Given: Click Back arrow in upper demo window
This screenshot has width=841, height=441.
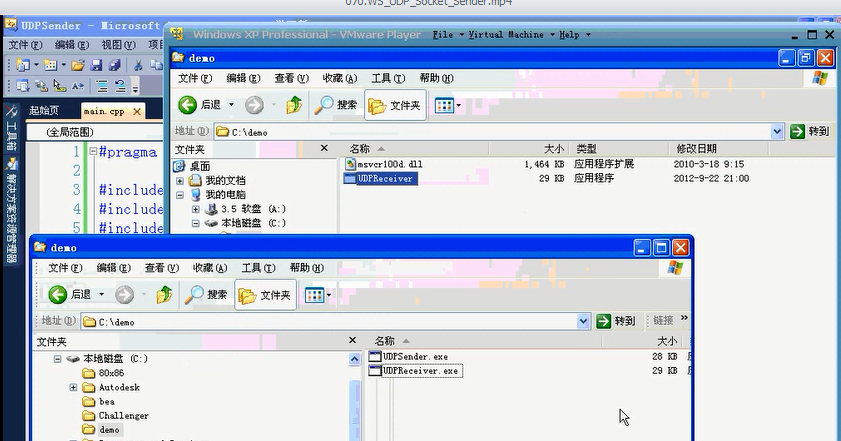Looking at the screenshot, I should 187,105.
